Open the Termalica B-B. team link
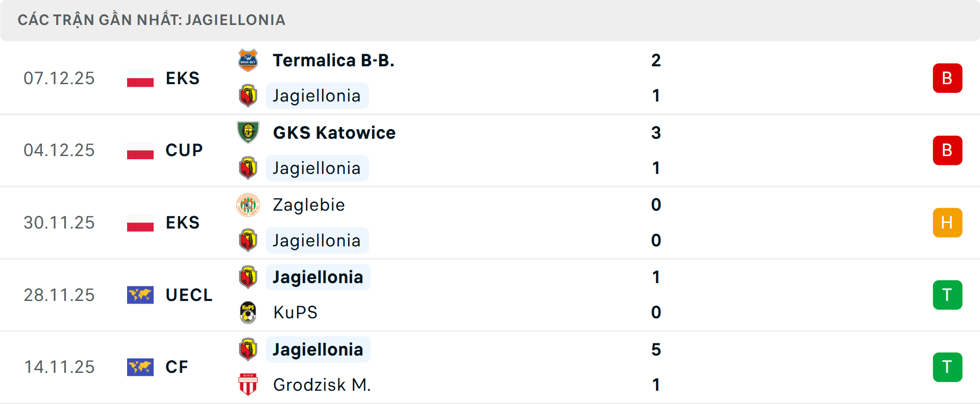Viewport: 980px width, 404px height. pos(333,60)
